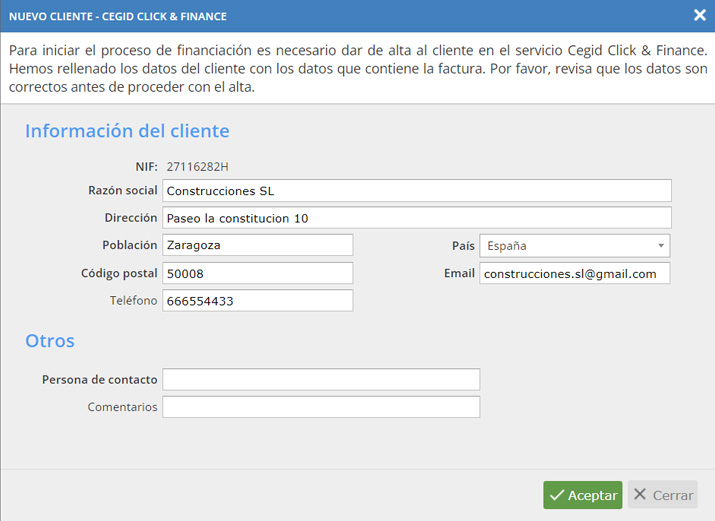This screenshot has width=715, height=521.
Task: Click the empty Persona de contacto field
Action: pyautogui.click(x=321, y=379)
